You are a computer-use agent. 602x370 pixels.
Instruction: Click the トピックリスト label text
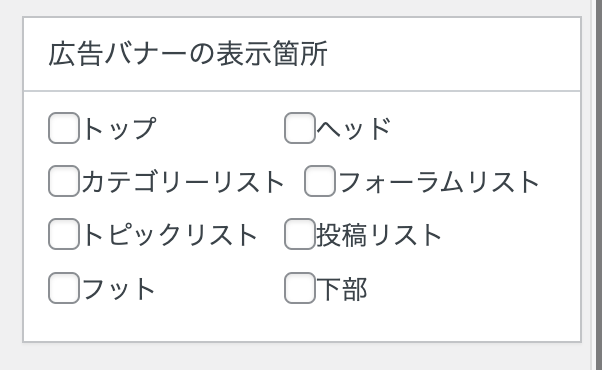pyautogui.click(x=170, y=235)
